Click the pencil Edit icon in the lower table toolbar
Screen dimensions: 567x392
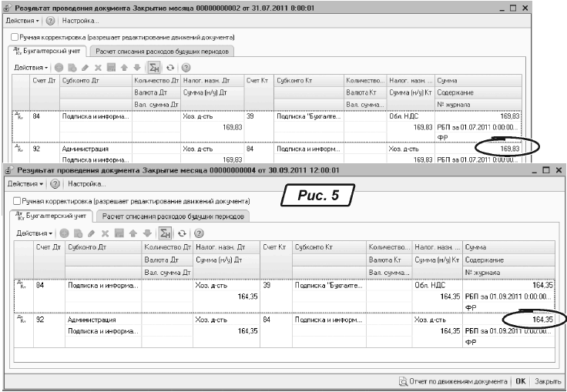tap(92, 233)
